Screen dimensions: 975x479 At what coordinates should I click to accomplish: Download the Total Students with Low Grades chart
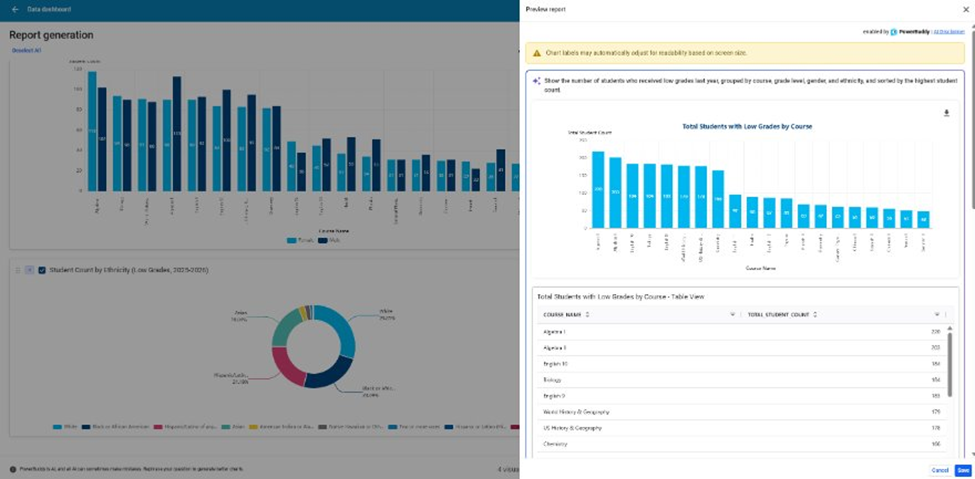tap(946, 113)
